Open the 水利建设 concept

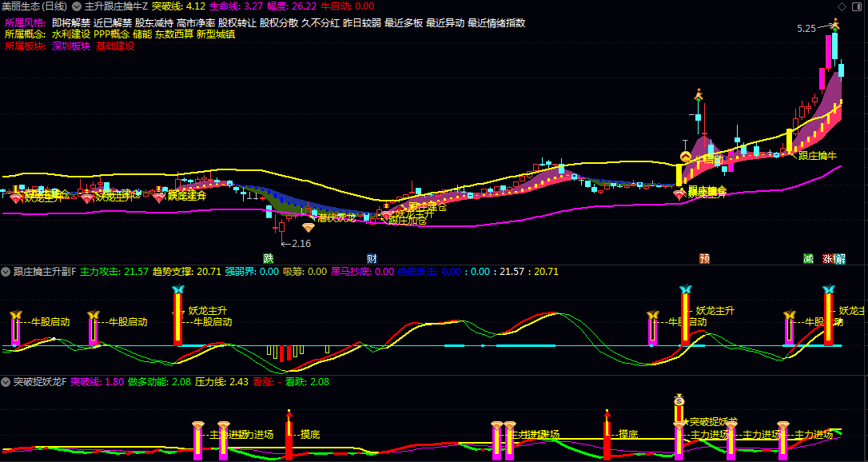tap(71, 34)
